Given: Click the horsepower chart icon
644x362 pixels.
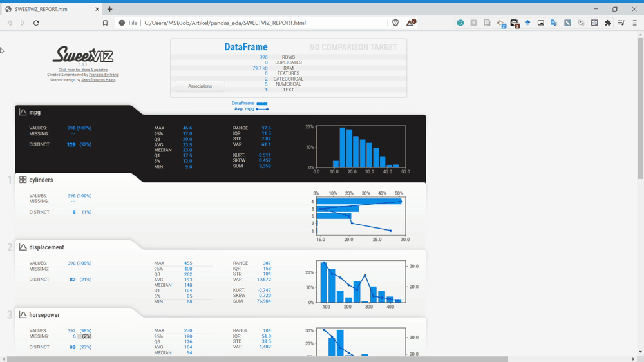Looking at the screenshot, I should [23, 315].
